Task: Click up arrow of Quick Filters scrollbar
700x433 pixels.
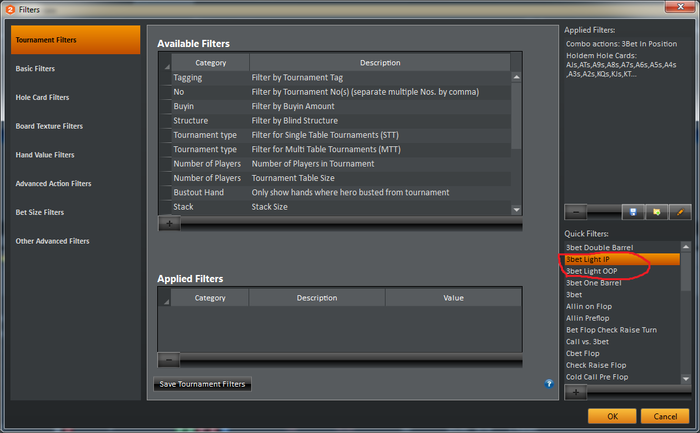Action: point(686,247)
